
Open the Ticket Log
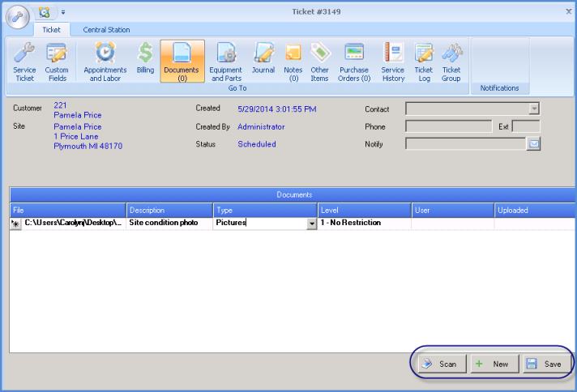click(x=424, y=62)
